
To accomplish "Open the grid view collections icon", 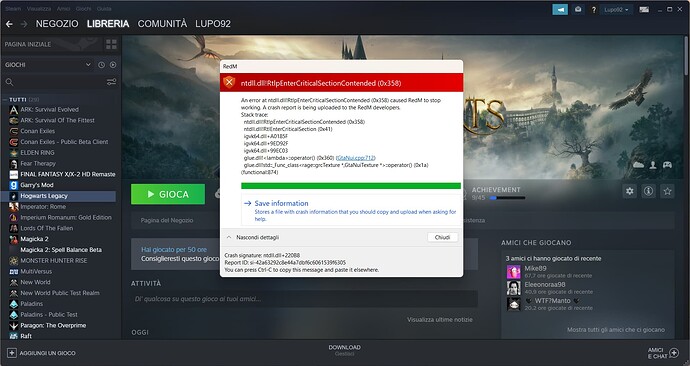I will click(111, 44).
